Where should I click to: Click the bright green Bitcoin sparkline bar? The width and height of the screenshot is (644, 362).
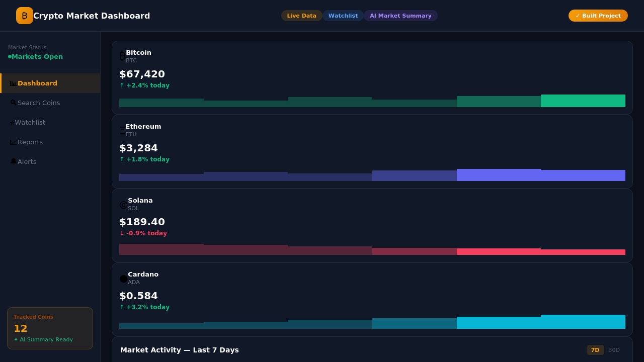583,101
